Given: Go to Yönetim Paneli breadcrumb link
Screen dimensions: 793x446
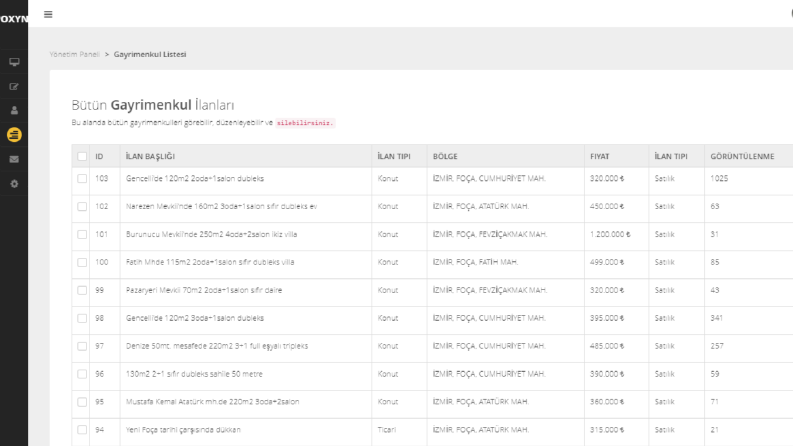Looking at the screenshot, I should [x=74, y=54].
